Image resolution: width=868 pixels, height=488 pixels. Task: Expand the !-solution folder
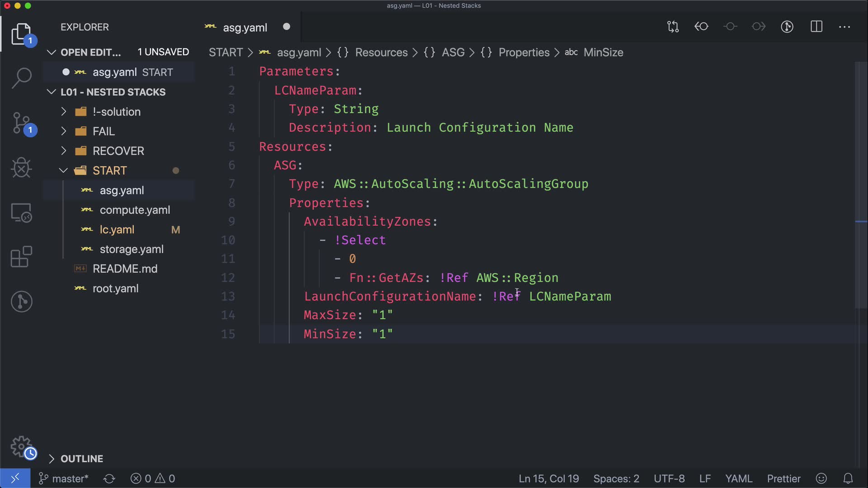(x=117, y=112)
